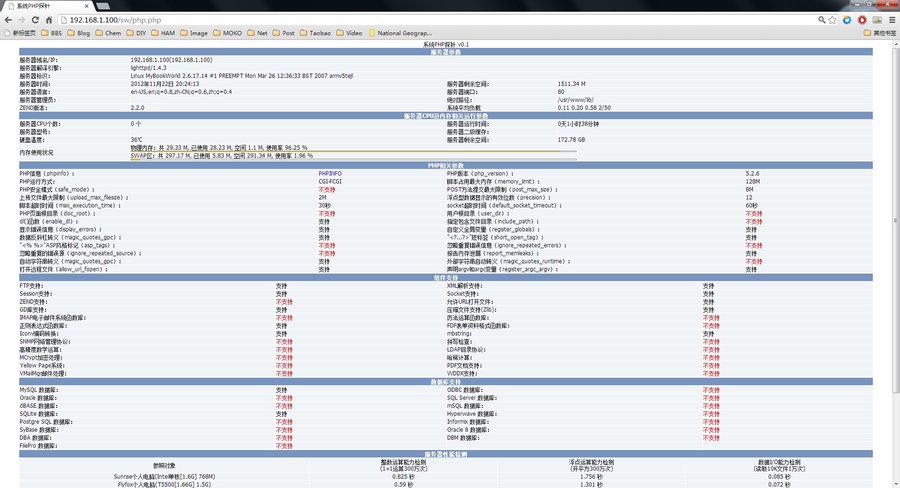Click the 1511.34 M free space value
Viewport: 900px width, 488px height.
point(571,84)
